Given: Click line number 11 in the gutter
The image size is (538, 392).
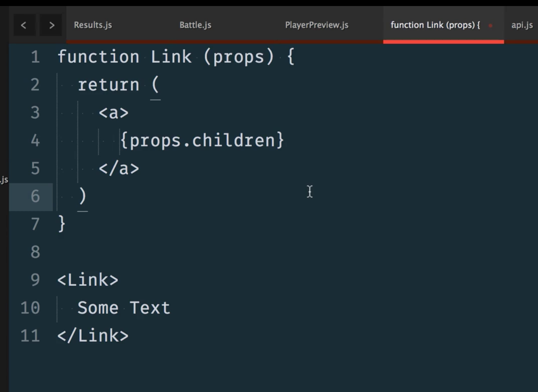Looking at the screenshot, I should (x=31, y=336).
